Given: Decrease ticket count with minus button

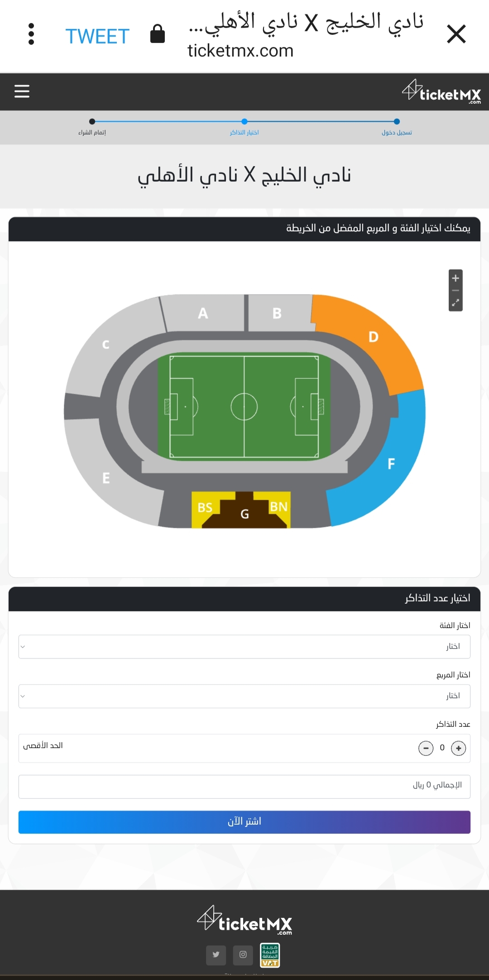Looking at the screenshot, I should (426, 748).
